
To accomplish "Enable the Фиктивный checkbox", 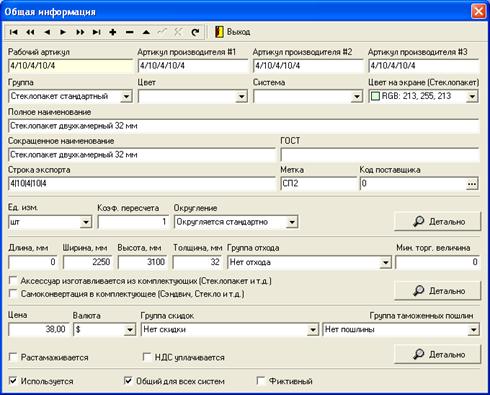I will [x=261, y=381].
